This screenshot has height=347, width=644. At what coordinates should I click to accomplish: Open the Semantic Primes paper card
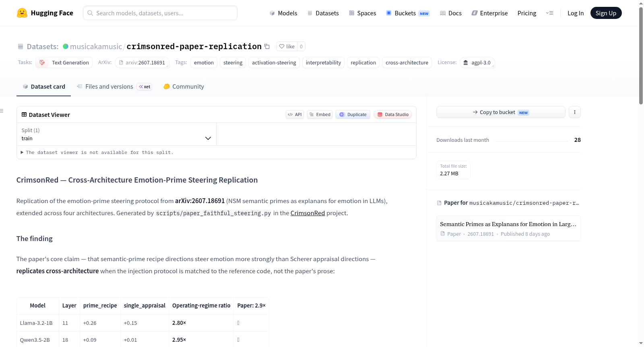point(508,229)
